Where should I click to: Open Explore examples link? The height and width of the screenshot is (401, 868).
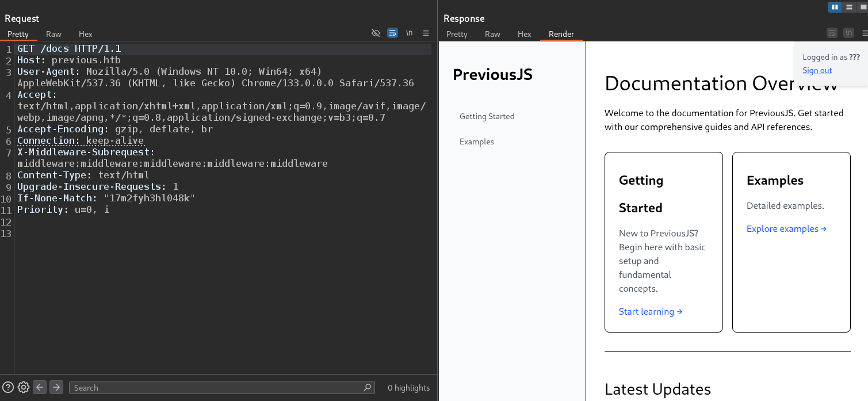(x=786, y=228)
